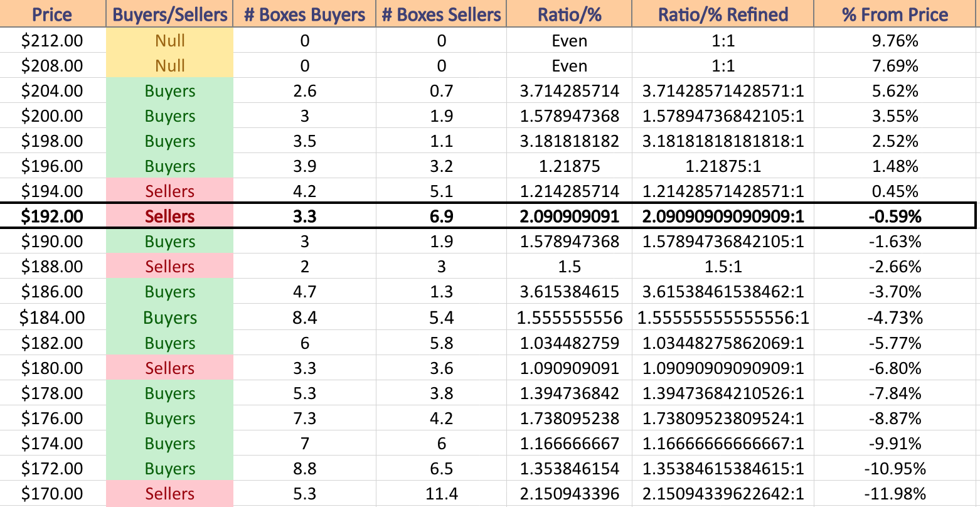980x507 pixels.
Task: Select Sellers cell in the $180.00 row
Action: click(x=169, y=368)
